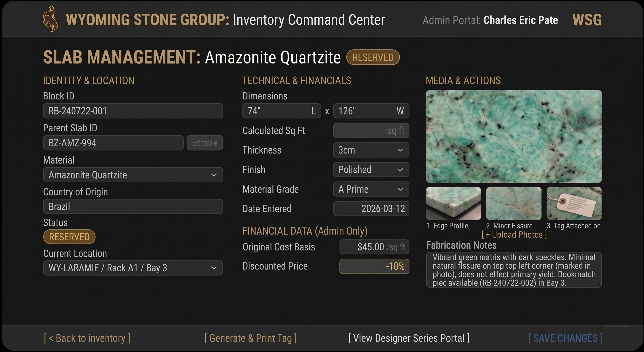
Task: Open the main slab photo
Action: click(x=514, y=136)
